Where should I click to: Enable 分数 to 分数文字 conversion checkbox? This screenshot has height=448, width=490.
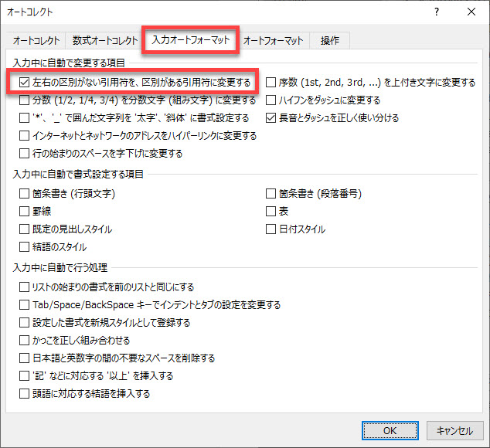[24, 100]
